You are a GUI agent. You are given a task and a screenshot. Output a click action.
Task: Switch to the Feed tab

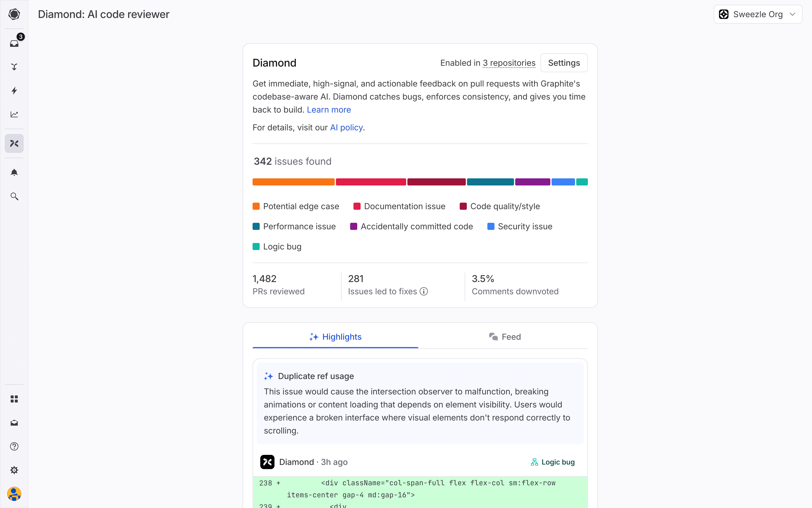[x=504, y=337]
